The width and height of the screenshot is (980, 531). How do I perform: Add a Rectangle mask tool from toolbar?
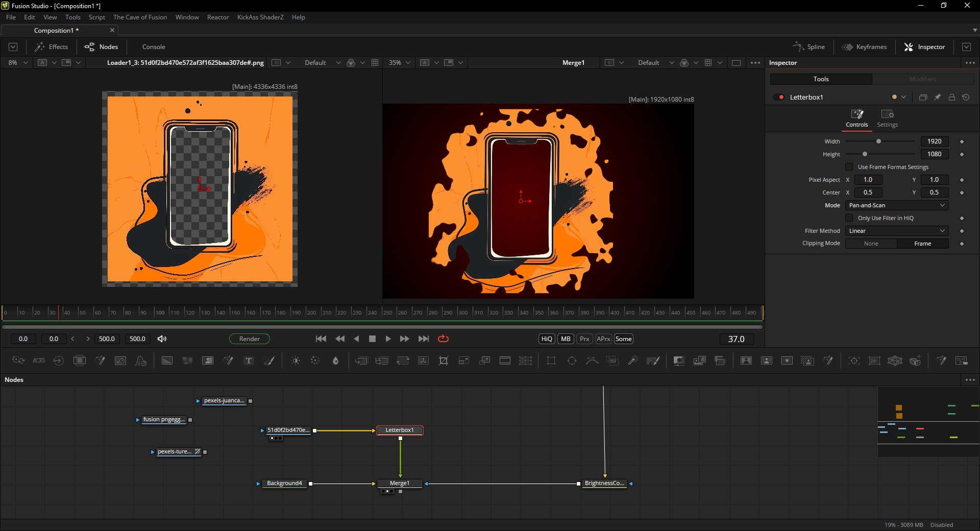click(551, 360)
